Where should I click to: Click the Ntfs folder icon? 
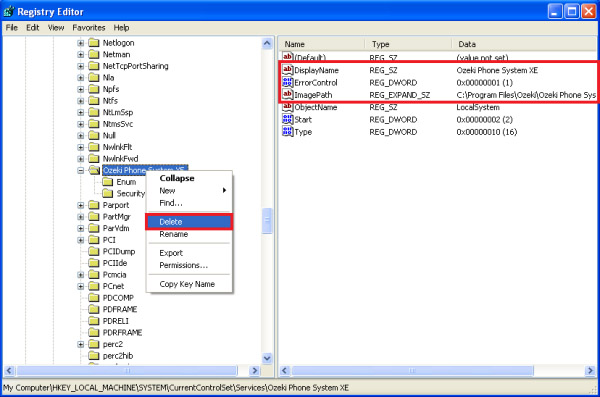(94, 101)
